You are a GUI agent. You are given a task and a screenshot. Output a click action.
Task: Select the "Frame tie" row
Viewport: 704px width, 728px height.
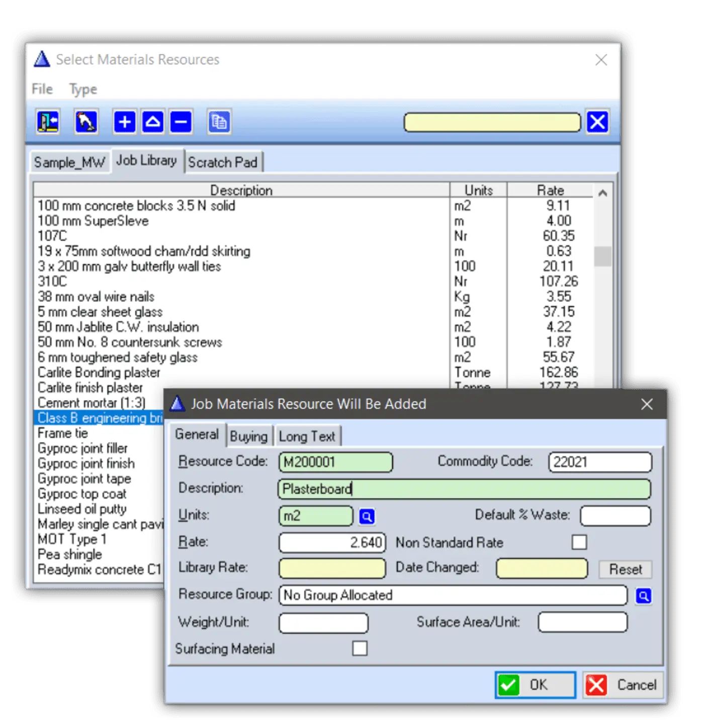100,433
